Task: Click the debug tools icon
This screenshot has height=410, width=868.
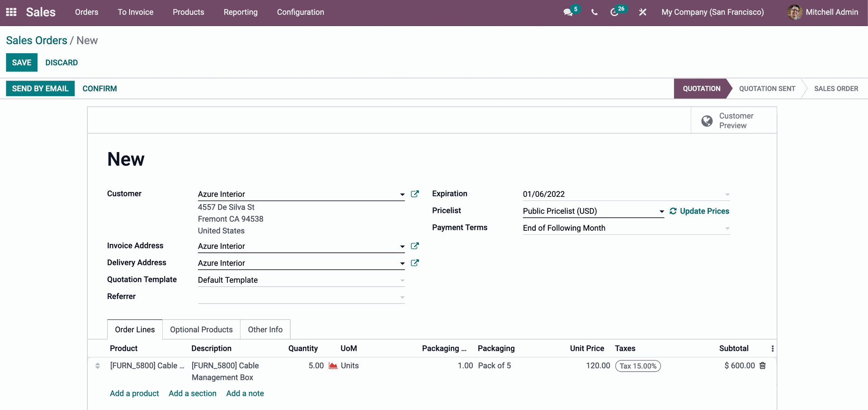Action: pyautogui.click(x=642, y=12)
